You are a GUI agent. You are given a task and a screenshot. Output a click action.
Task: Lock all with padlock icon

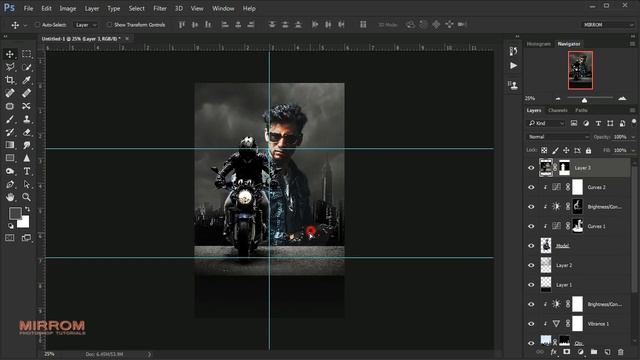(588, 151)
